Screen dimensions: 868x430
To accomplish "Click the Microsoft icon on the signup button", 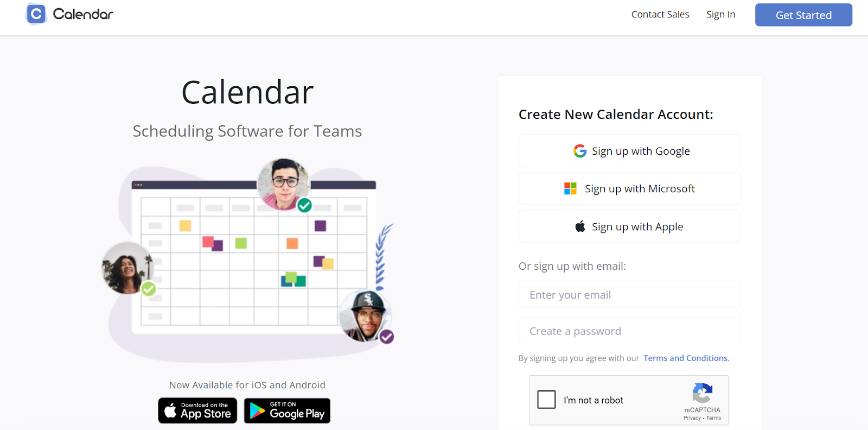I will pyautogui.click(x=570, y=188).
